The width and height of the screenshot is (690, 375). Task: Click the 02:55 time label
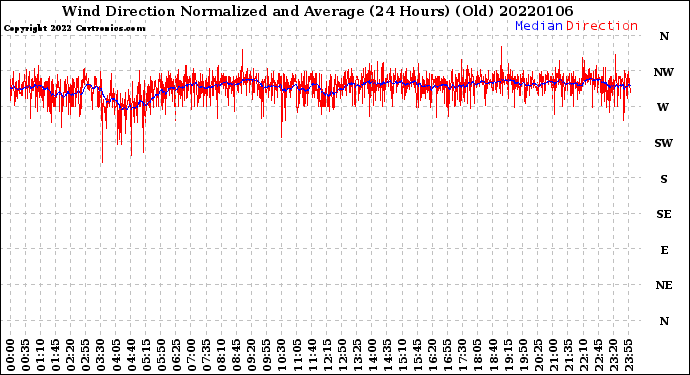tap(86, 355)
